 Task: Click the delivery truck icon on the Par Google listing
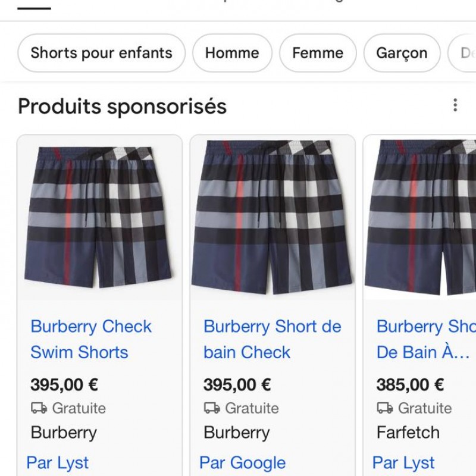pos(212,408)
